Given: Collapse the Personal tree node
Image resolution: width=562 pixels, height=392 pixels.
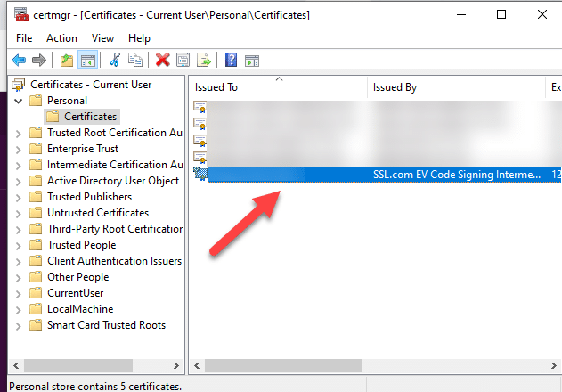Looking at the screenshot, I should [20, 101].
